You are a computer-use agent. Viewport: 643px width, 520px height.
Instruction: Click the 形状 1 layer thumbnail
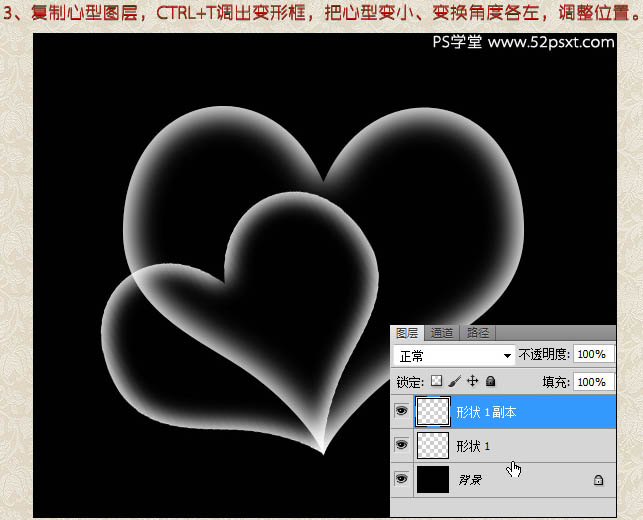pyautogui.click(x=434, y=445)
